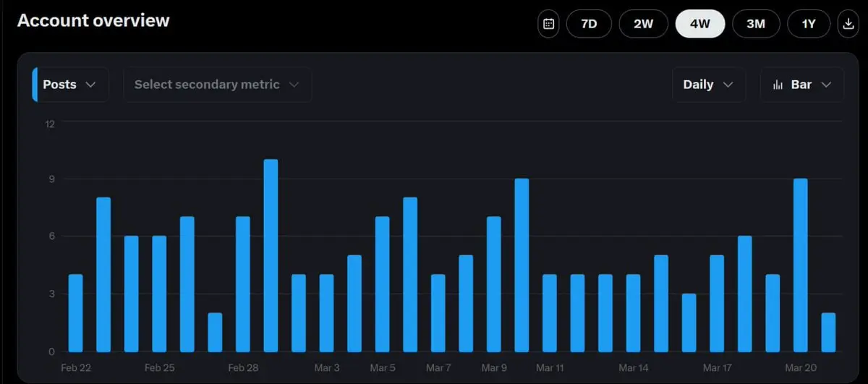Switch to the 1Y time range
868x384 pixels.
(809, 24)
